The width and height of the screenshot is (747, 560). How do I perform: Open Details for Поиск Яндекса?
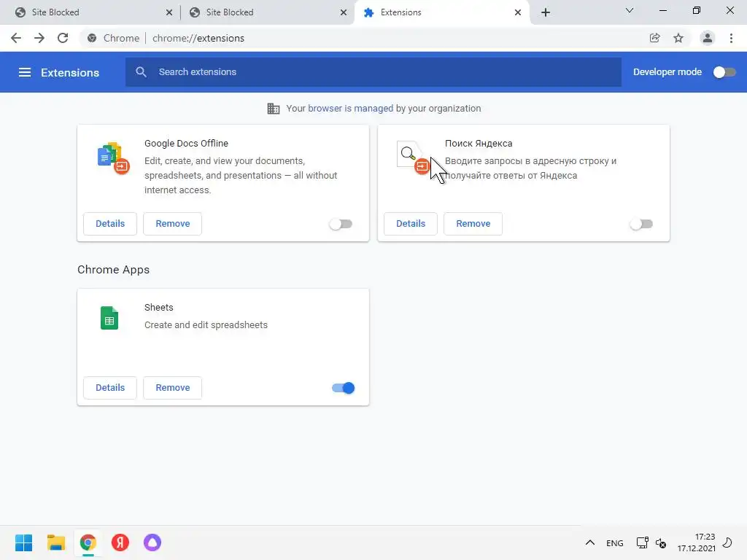coord(411,224)
